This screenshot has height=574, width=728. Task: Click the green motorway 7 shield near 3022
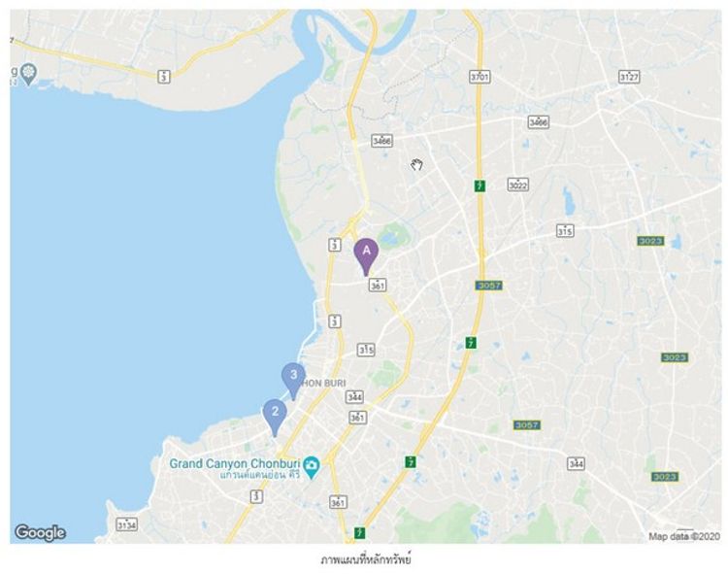point(480,186)
